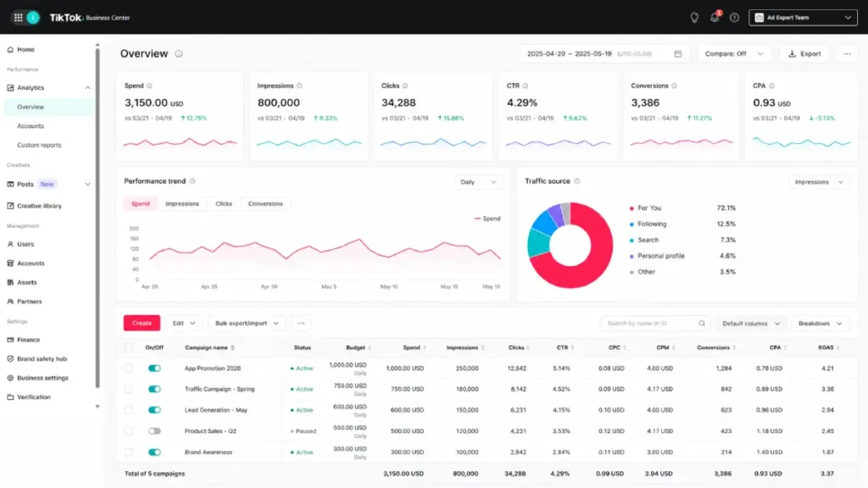
Task: Turn off App Promotion 2026 campaign
Action: (x=154, y=369)
